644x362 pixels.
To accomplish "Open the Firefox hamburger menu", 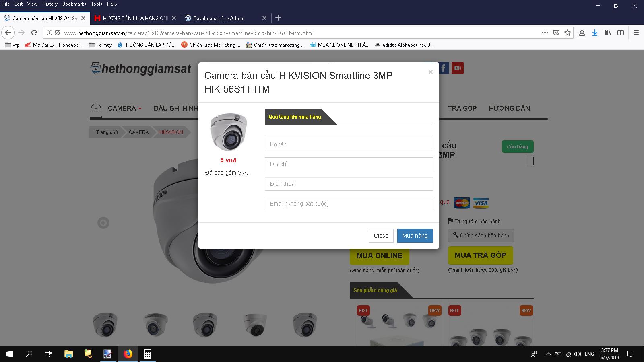I will (x=636, y=33).
